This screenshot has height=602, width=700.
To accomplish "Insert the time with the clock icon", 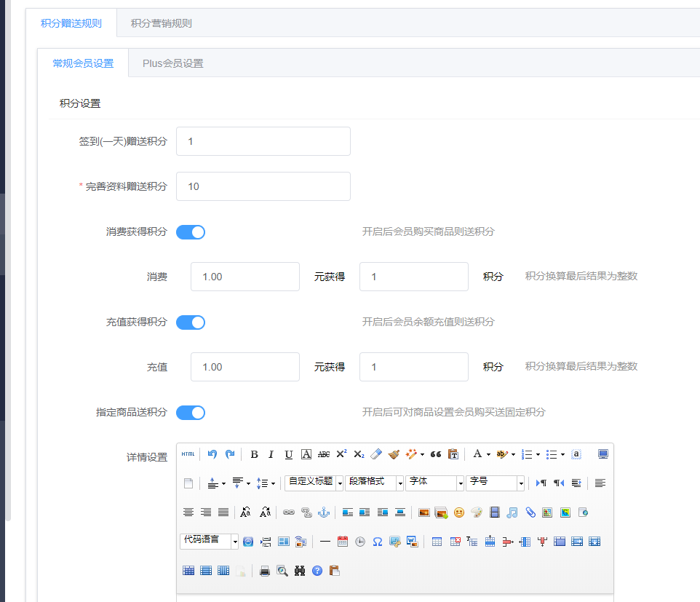I will (359, 542).
